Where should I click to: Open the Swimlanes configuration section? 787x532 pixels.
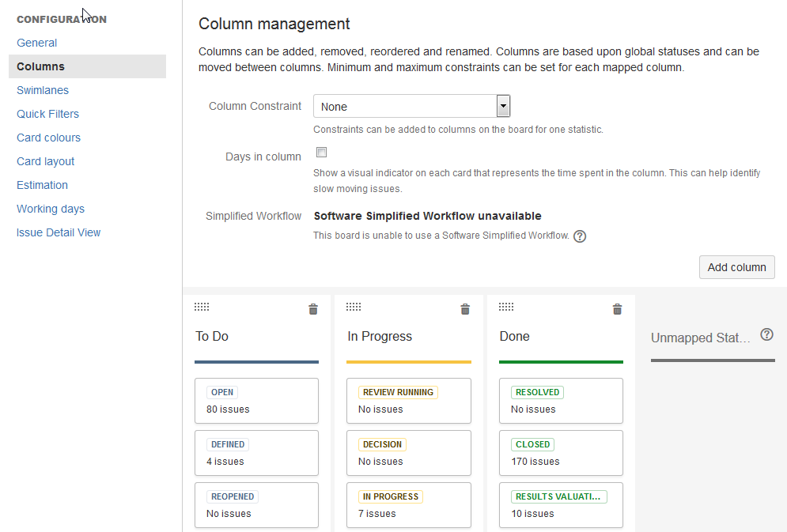click(43, 90)
